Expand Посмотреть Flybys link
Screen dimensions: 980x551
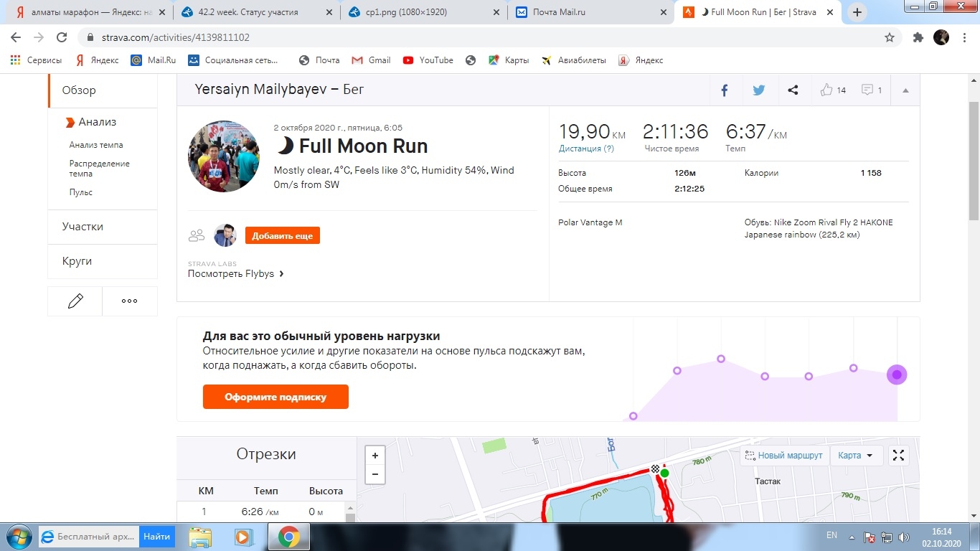point(236,273)
